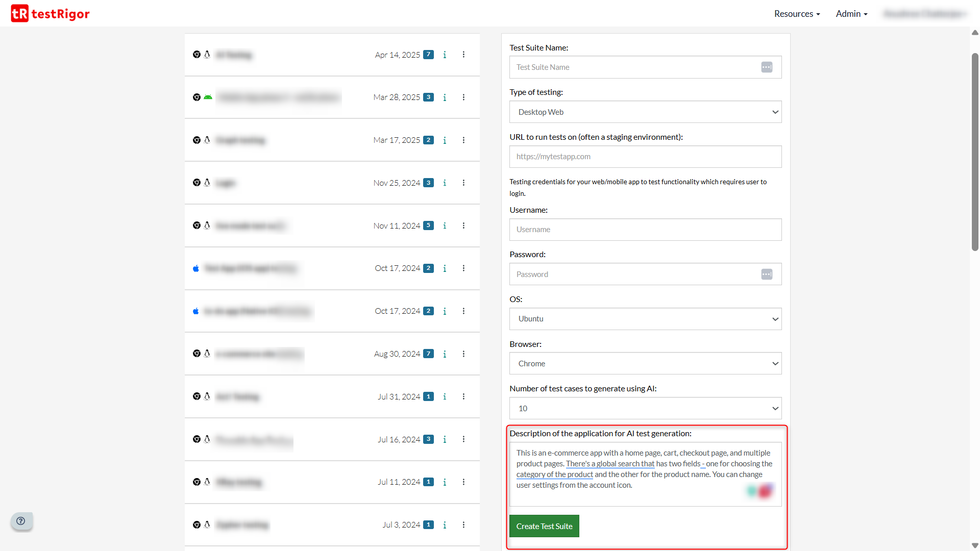980x551 pixels.
Task: Click info icon on Nov 25, 2024 row
Action: pyautogui.click(x=445, y=183)
